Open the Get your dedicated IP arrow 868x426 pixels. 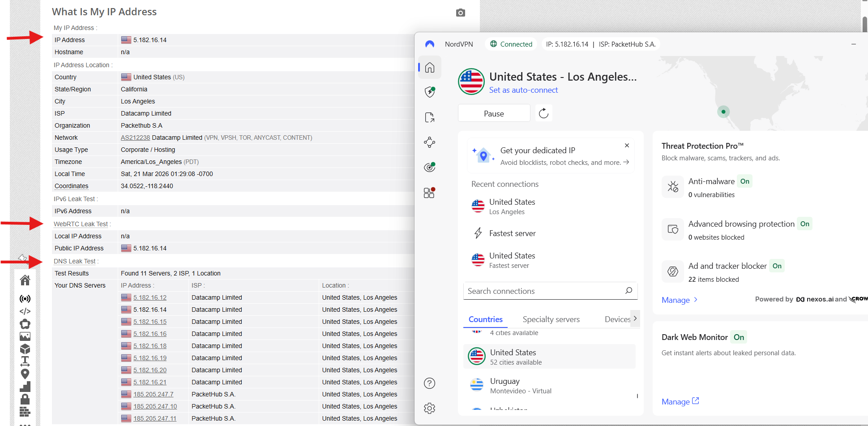(626, 162)
